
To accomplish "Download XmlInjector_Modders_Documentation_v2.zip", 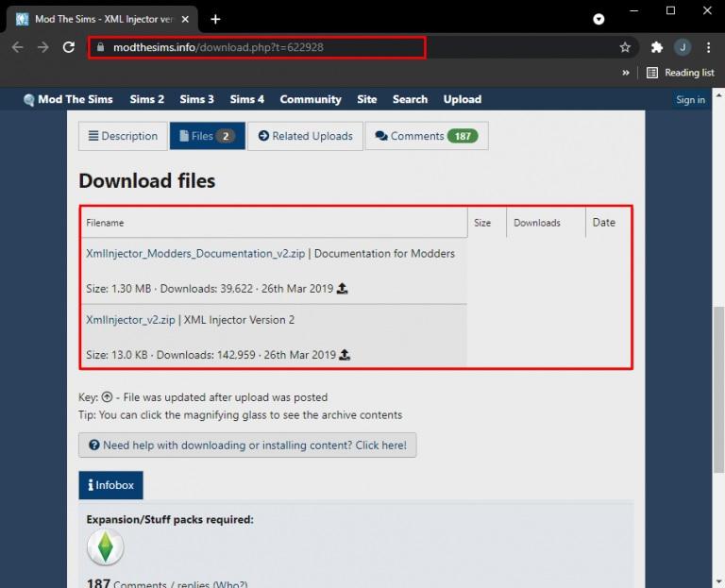I will pos(196,254).
